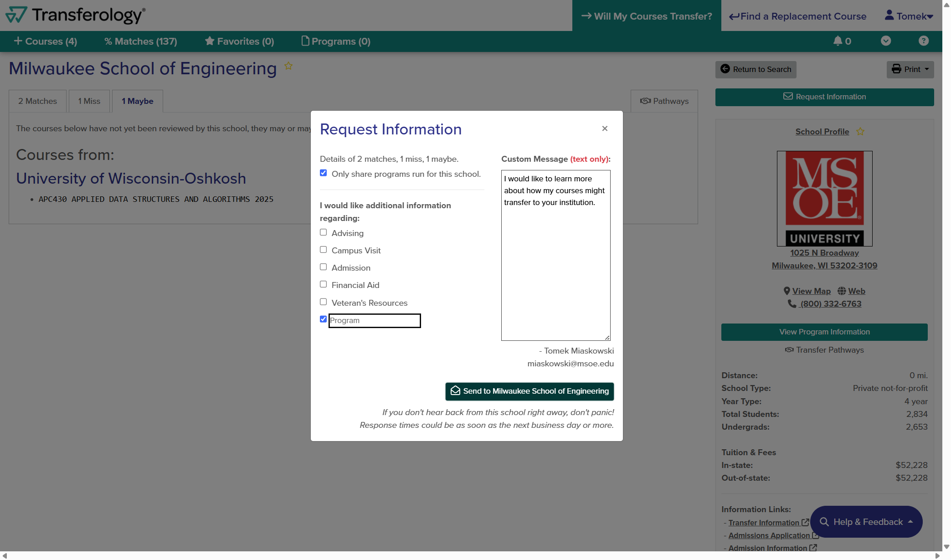Click the Transferology logo
Image resolution: width=951 pixels, height=560 pixels.
coord(75,15)
